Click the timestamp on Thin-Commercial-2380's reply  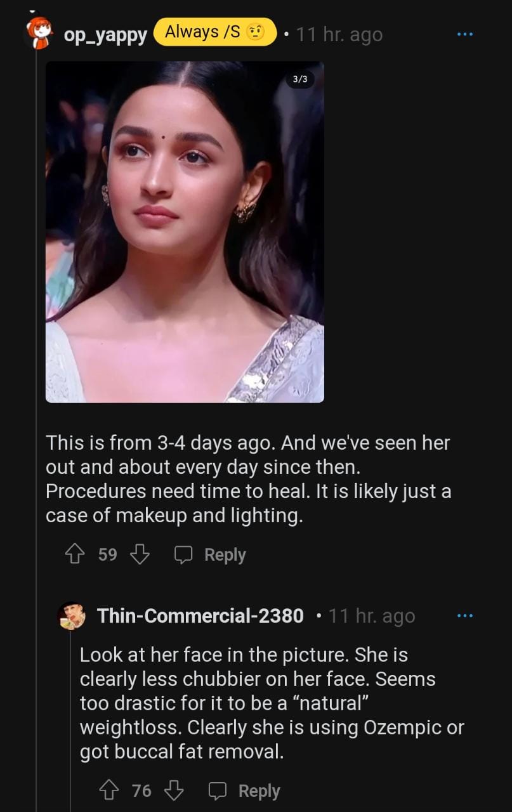372,616
